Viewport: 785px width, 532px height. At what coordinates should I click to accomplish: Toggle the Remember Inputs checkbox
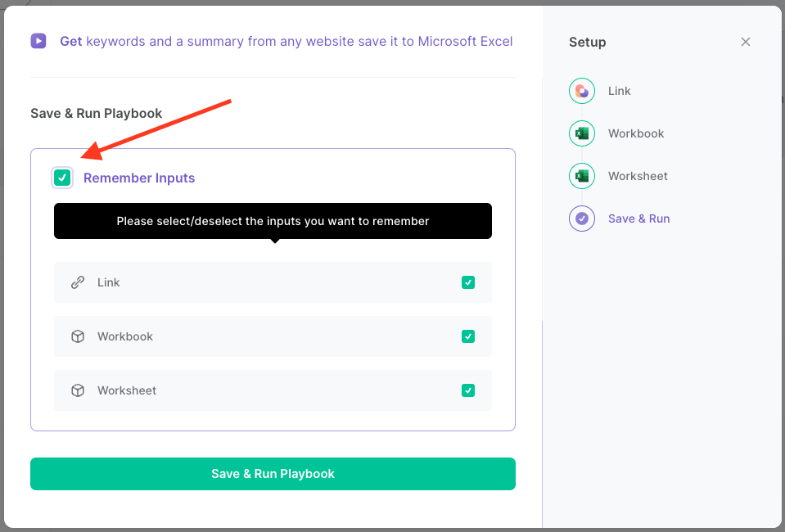62,178
